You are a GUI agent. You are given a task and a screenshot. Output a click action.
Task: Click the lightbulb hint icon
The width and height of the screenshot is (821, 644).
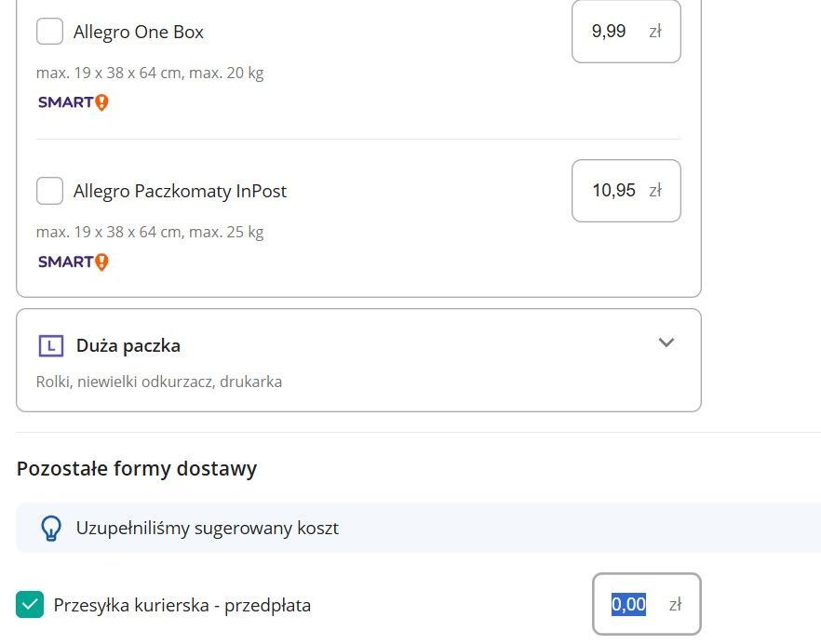point(50,529)
